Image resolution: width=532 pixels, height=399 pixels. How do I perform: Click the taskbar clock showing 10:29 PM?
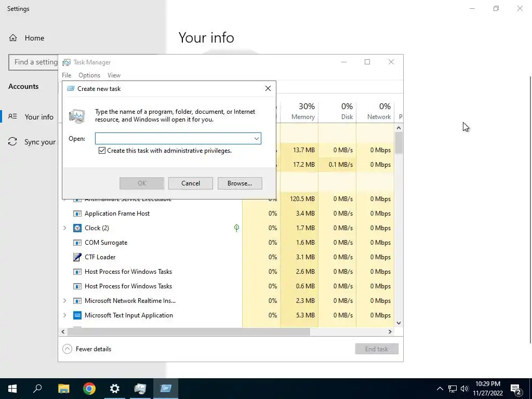tap(488, 389)
